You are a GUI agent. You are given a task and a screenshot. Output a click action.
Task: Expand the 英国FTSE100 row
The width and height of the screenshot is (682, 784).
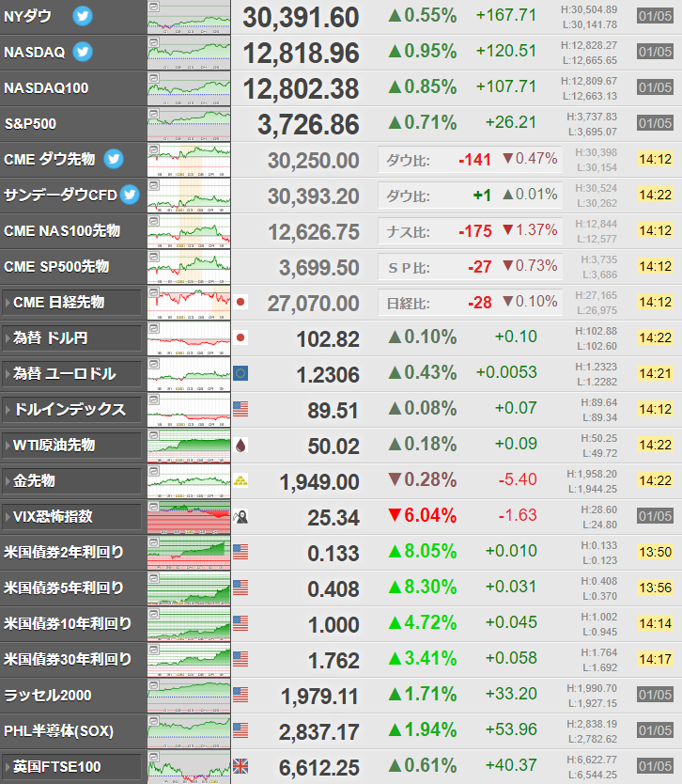pos(72,766)
